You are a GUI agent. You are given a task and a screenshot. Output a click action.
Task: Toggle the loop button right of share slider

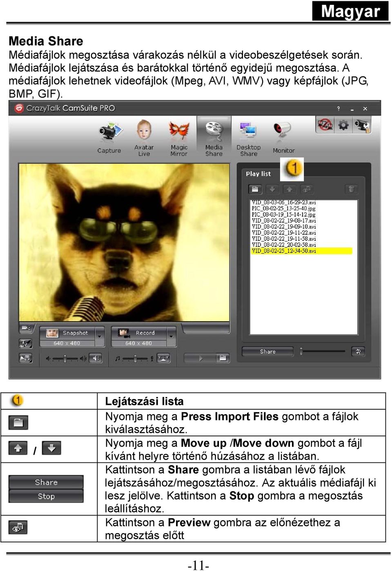click(x=358, y=351)
